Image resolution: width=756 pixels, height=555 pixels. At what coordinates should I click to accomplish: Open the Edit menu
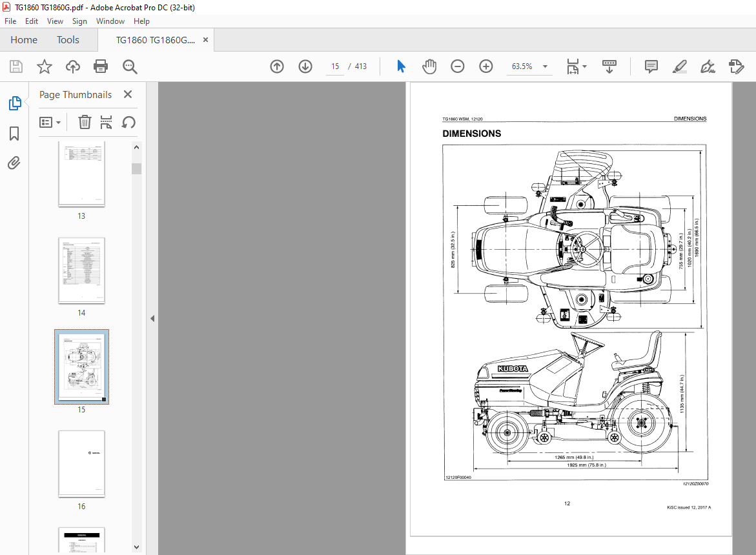pos(32,21)
